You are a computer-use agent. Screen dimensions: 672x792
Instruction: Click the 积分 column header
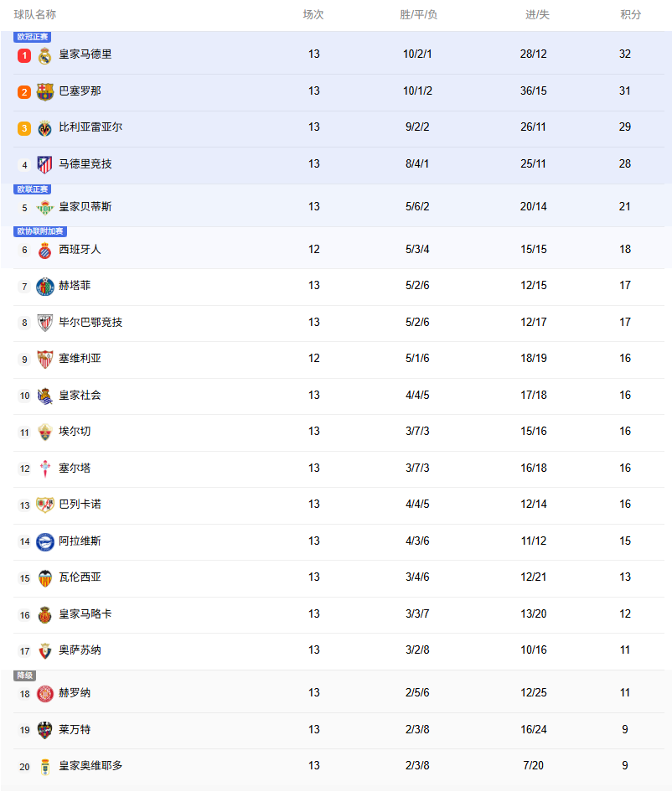pyautogui.click(x=631, y=15)
